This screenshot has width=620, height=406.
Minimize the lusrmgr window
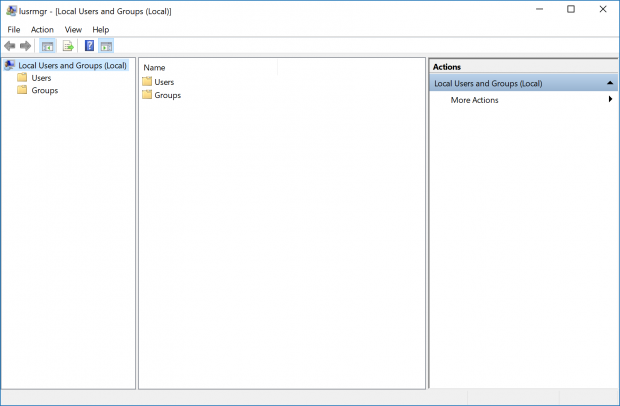[540, 9]
